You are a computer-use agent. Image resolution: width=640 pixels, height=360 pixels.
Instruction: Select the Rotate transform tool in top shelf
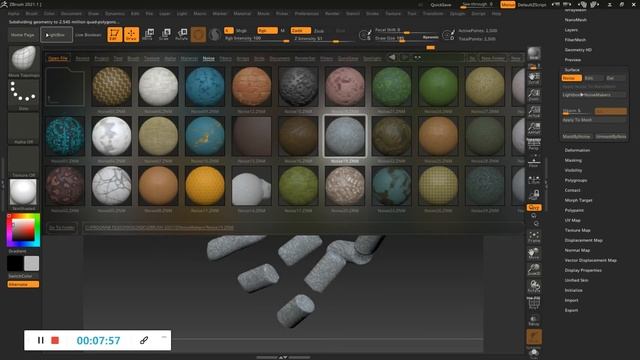click(181, 34)
